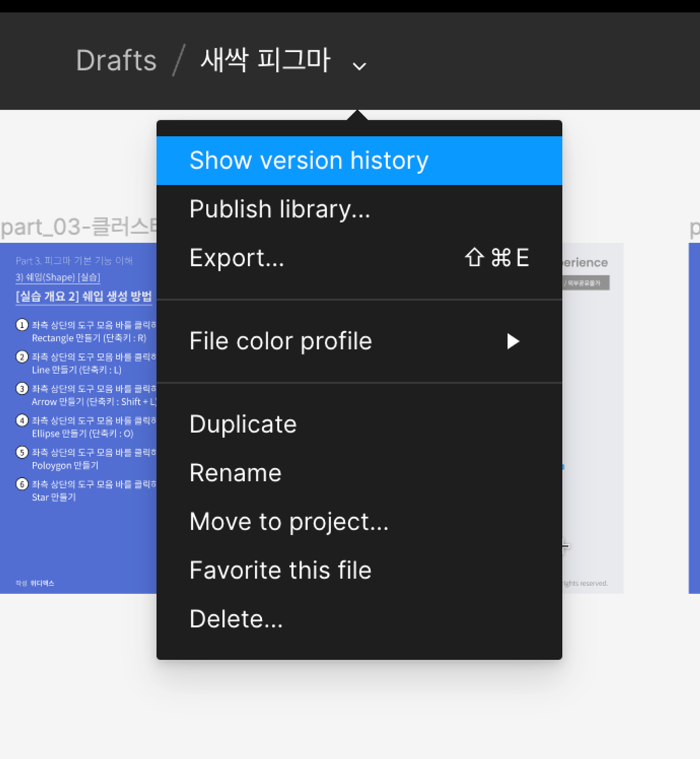Click the 새싹 피그마 file title
The width and height of the screenshot is (700, 759).
[x=266, y=60]
